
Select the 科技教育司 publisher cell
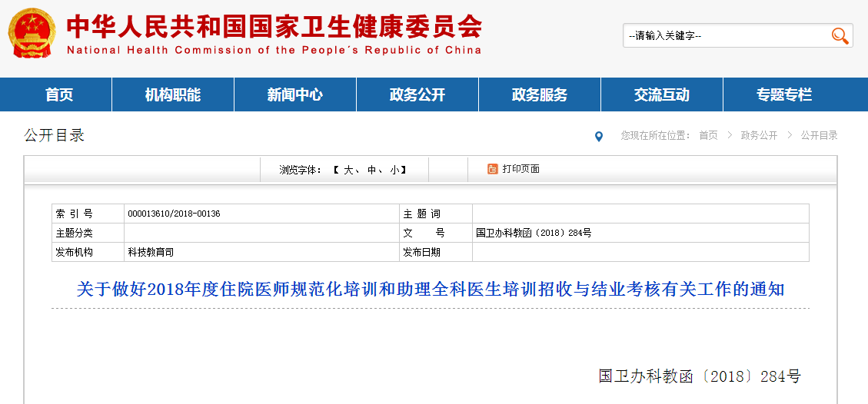click(151, 252)
